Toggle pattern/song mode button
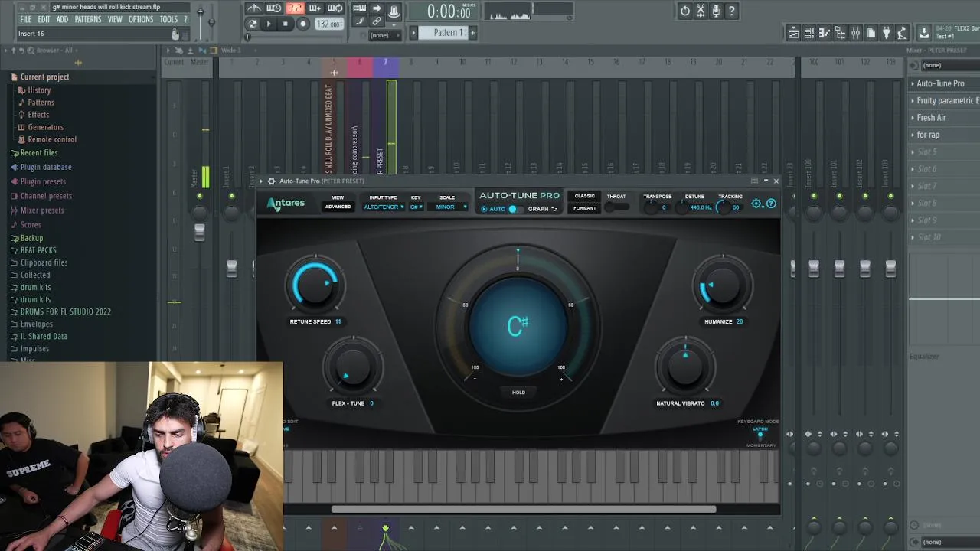 tap(252, 24)
